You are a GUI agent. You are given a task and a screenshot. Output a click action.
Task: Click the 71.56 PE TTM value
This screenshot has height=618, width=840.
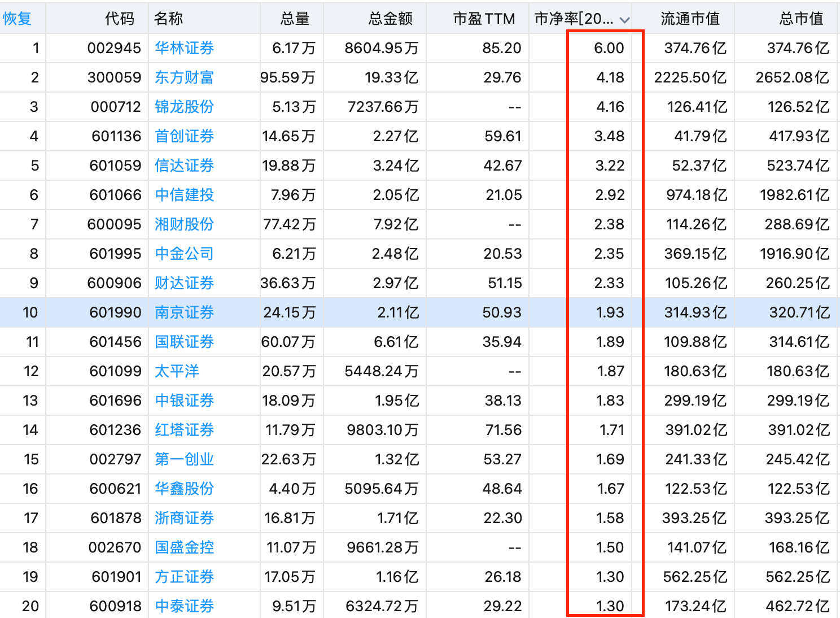(x=504, y=430)
